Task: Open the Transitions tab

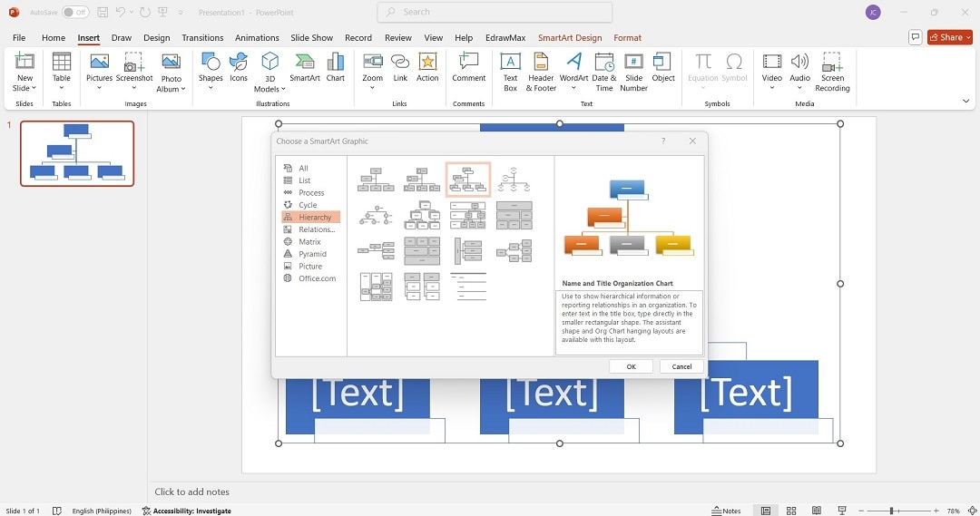Action: 202,37
